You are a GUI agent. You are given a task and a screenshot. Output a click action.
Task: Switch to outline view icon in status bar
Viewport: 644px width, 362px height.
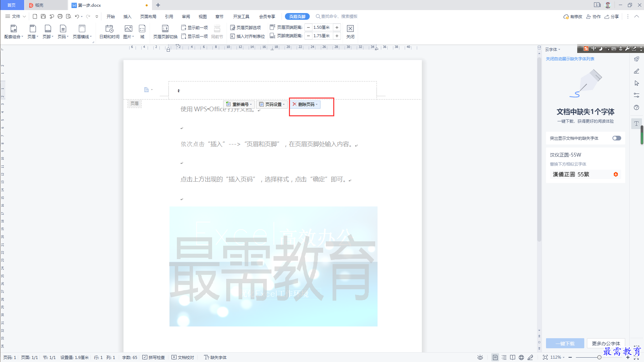coord(504,357)
